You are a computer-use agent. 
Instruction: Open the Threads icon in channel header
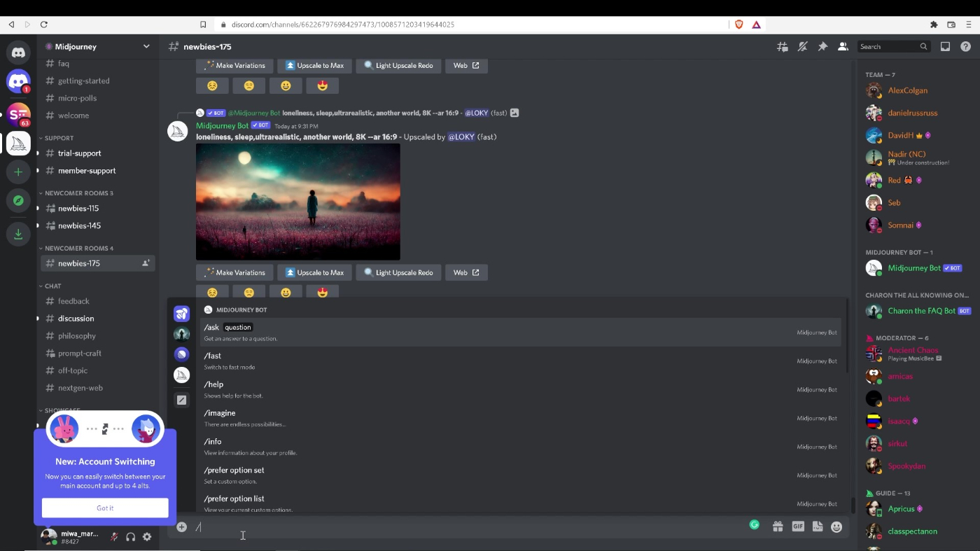click(783, 46)
